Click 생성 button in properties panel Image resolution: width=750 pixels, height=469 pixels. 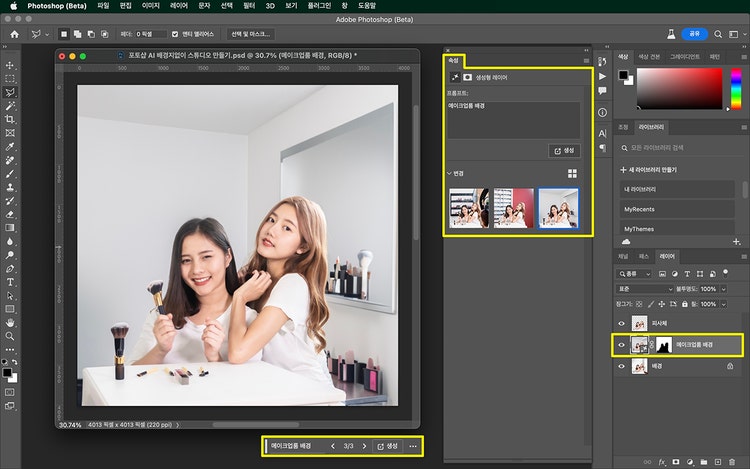click(x=565, y=150)
